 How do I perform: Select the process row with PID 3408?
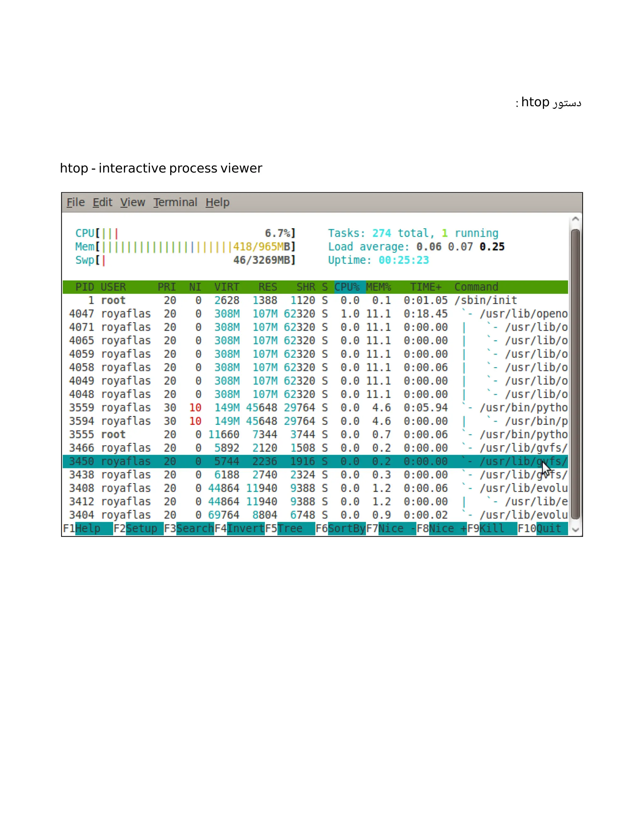pyautogui.click(x=315, y=488)
